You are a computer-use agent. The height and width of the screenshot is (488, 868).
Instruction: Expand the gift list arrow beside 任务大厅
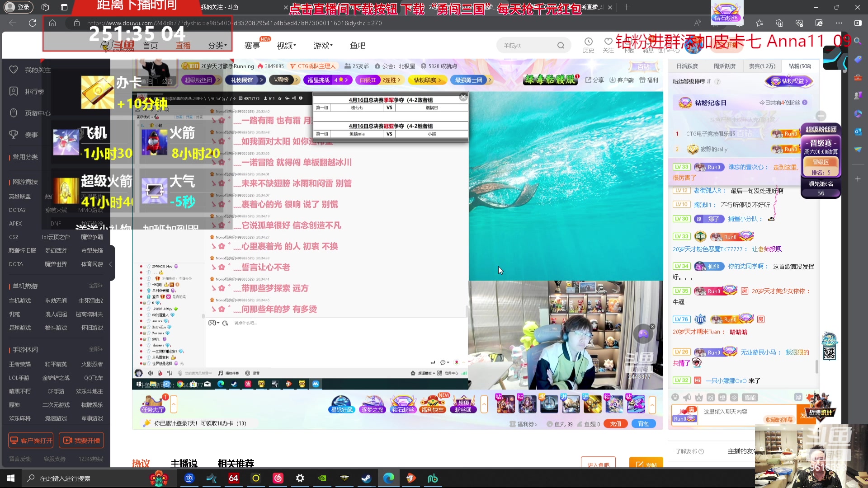[x=173, y=404]
